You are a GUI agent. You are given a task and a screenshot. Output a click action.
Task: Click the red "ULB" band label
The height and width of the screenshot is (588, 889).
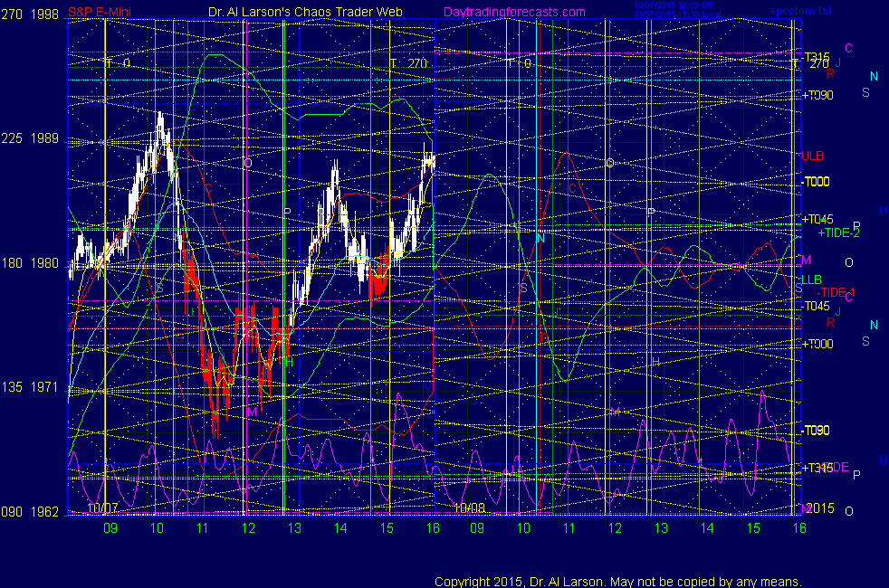coord(812,156)
